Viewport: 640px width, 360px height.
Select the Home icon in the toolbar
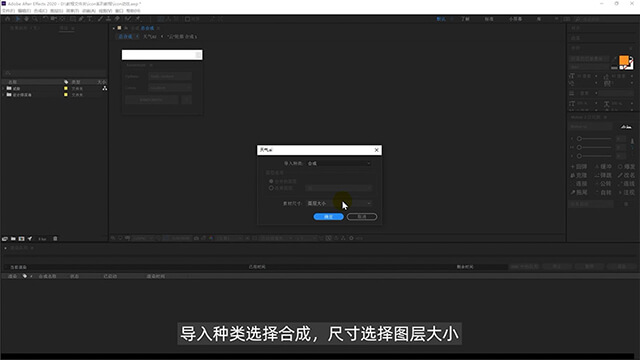pos(7,19)
